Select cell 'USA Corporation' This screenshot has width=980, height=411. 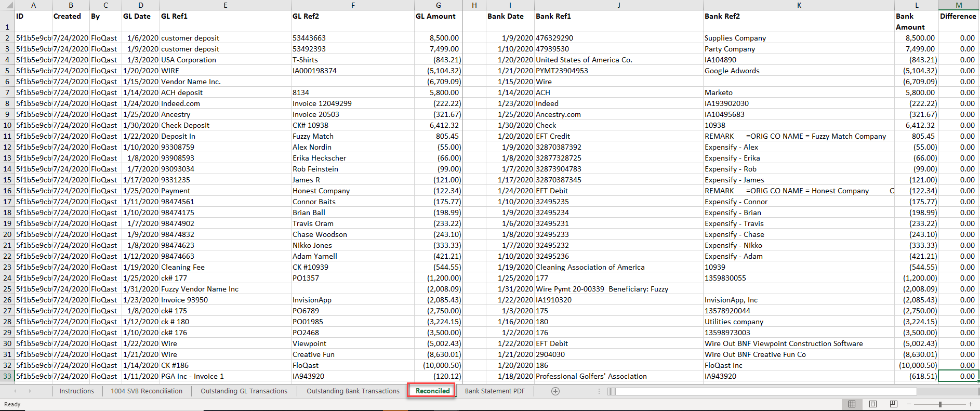226,60
